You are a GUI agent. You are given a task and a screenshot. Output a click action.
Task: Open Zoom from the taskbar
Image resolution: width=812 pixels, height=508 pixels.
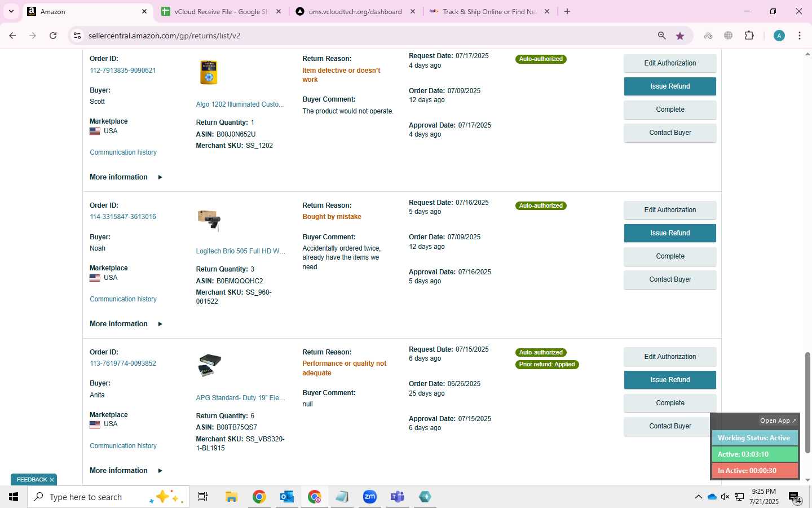(x=370, y=497)
